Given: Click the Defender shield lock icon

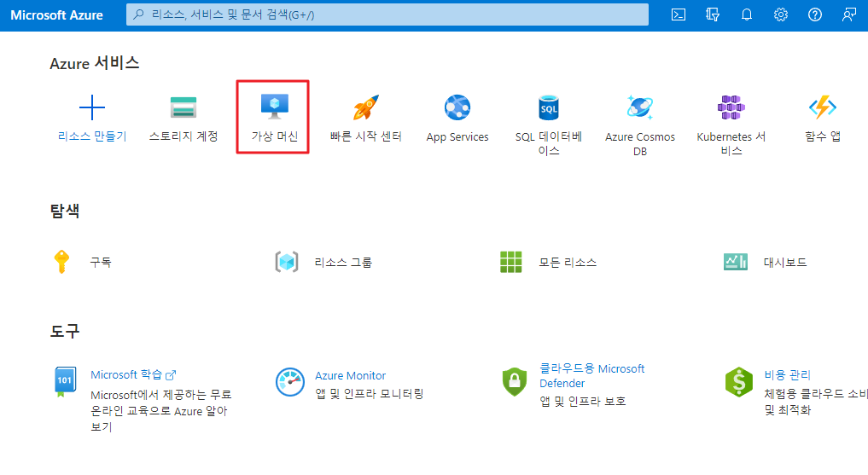Looking at the screenshot, I should coord(515,381).
